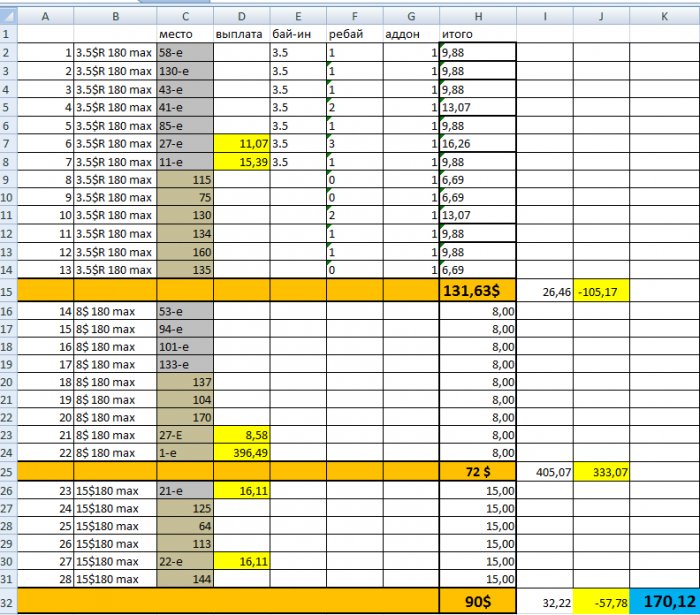Select the payout cell 16,11 in row 26
The height and width of the screenshot is (615, 700).
point(242,491)
